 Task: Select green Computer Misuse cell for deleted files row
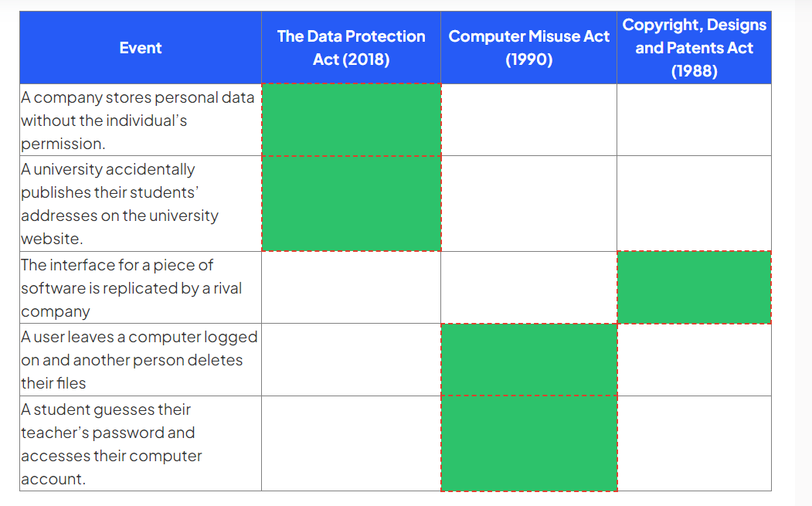[x=528, y=360]
